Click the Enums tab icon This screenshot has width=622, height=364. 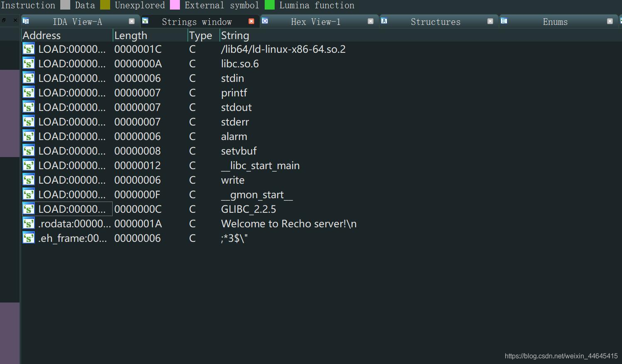point(504,21)
